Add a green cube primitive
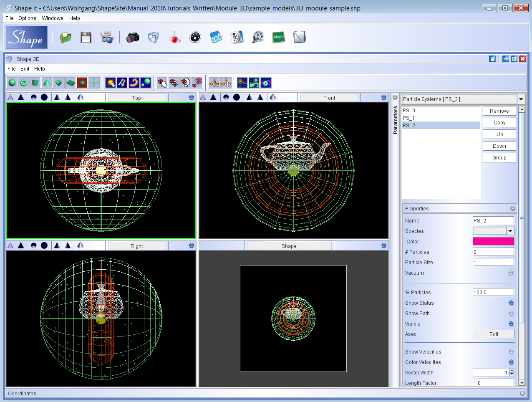Screen dimensions: 532x402 click(x=59, y=83)
